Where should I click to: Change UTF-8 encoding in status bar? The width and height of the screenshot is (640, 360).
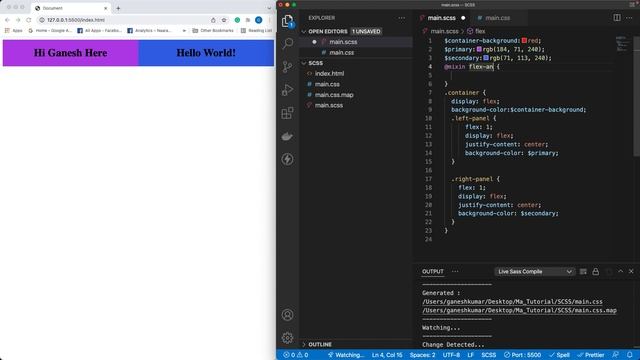tap(451, 355)
